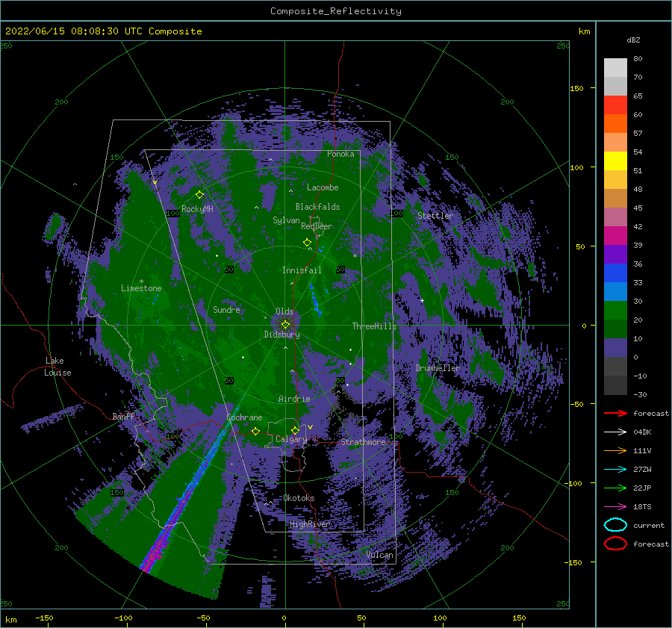Viewport: 672px width, 628px height.
Task: Click the Stettler city label
Action: tap(435, 216)
